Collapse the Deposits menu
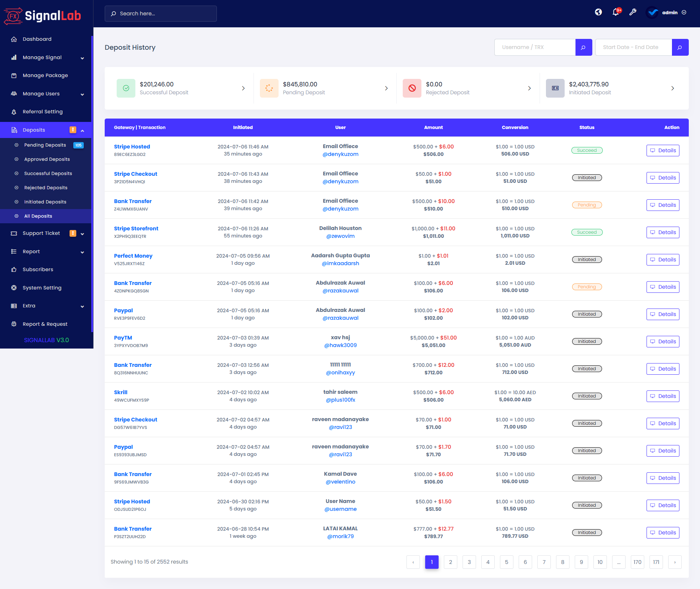700x589 pixels. 82,130
